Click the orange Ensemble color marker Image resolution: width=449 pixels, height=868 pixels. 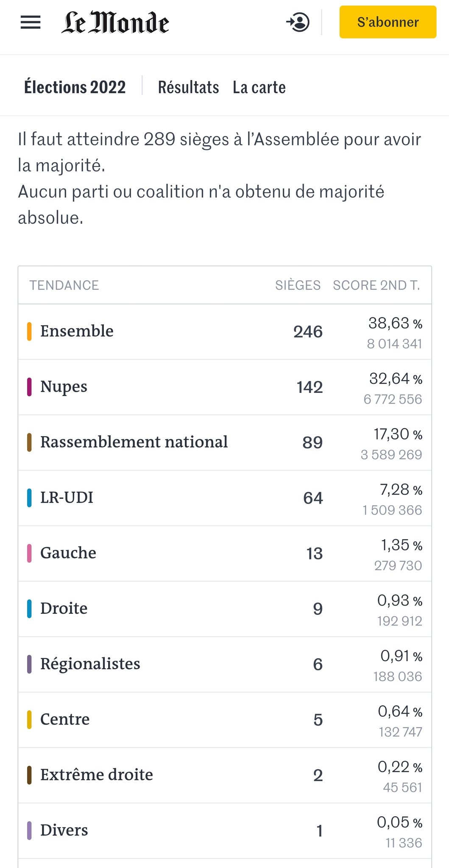point(29,331)
